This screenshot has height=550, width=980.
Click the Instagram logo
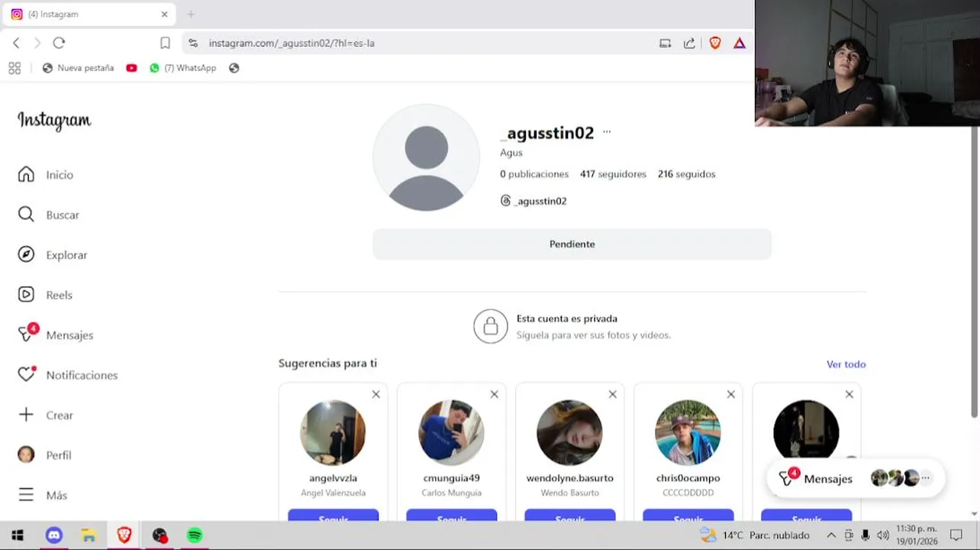click(x=54, y=121)
